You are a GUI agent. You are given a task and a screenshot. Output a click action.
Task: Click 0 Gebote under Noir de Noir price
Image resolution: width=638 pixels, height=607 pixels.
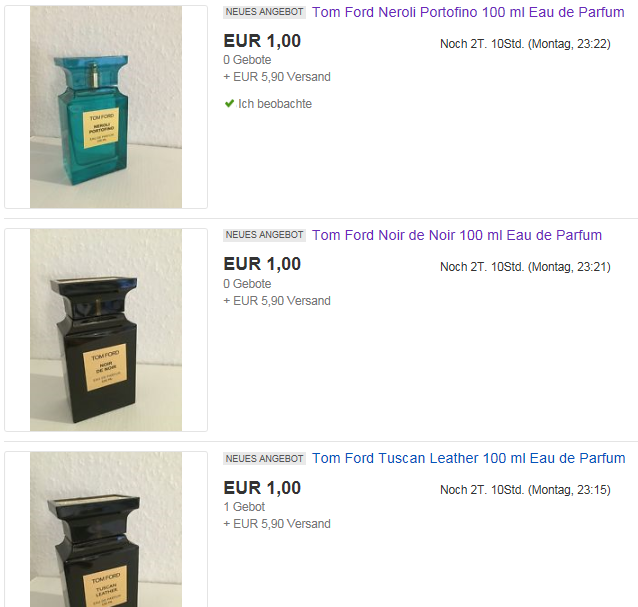coord(247,284)
